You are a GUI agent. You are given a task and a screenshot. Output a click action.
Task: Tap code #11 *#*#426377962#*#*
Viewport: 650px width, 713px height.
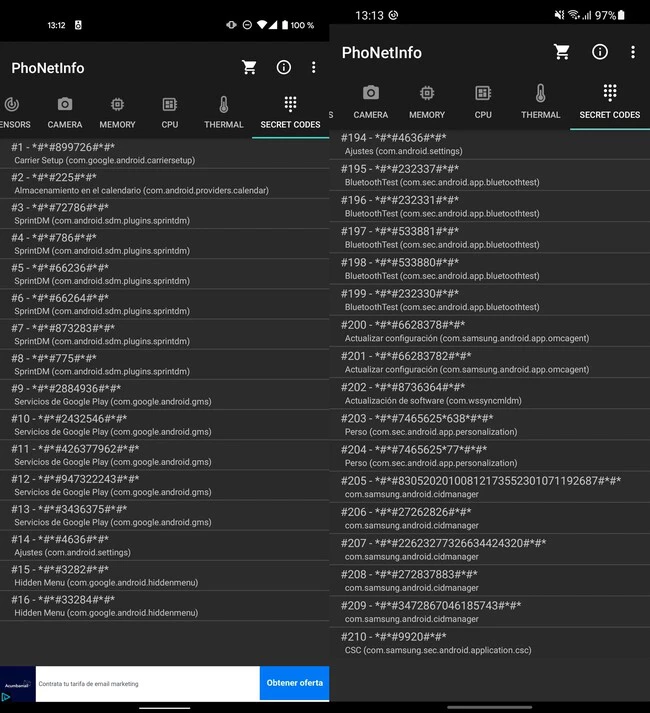coord(165,455)
